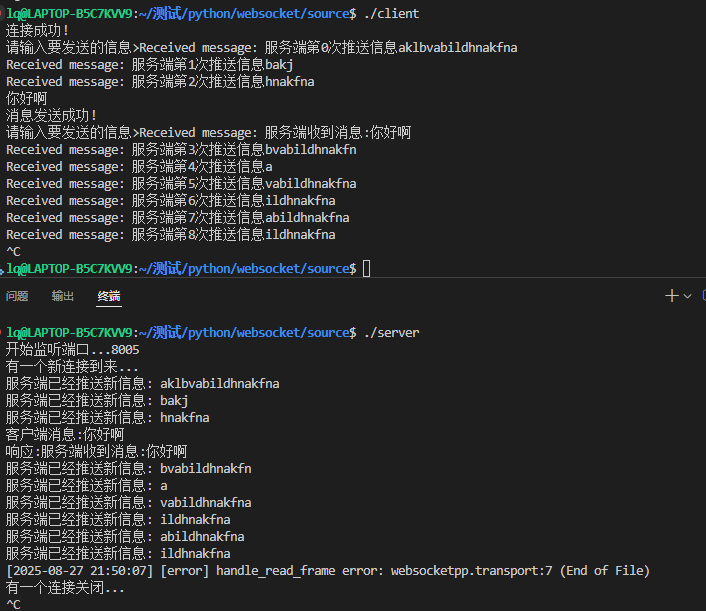Click server line 推送新信息: a

click(87, 486)
